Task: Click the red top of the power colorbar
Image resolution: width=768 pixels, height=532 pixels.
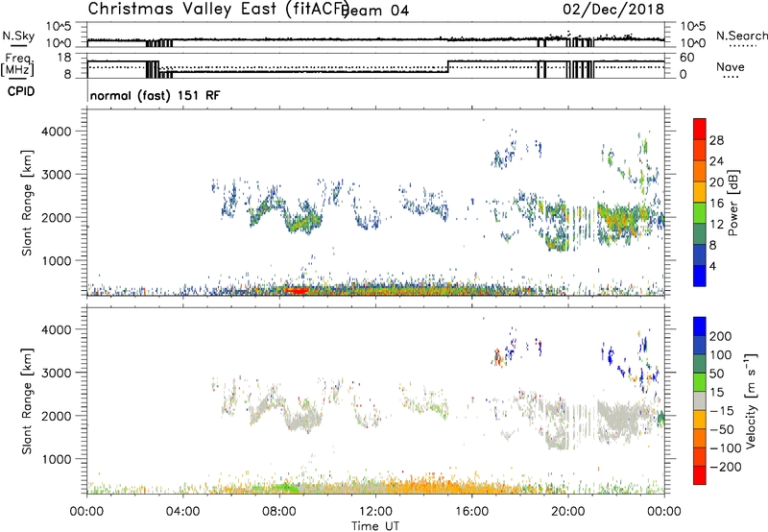Action: click(x=700, y=129)
